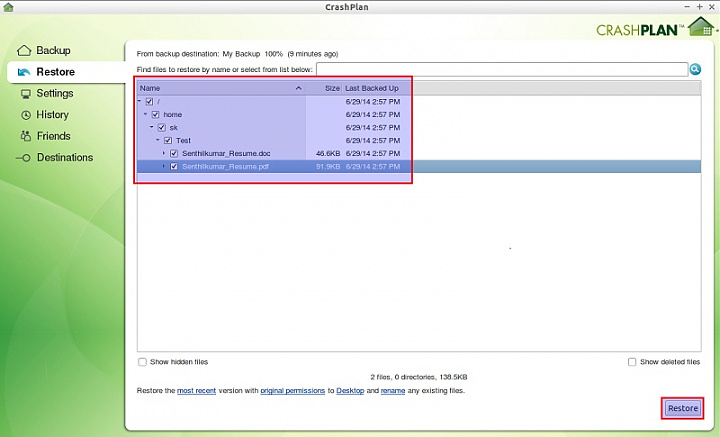
Task: Click the file search input field
Action: click(x=500, y=69)
